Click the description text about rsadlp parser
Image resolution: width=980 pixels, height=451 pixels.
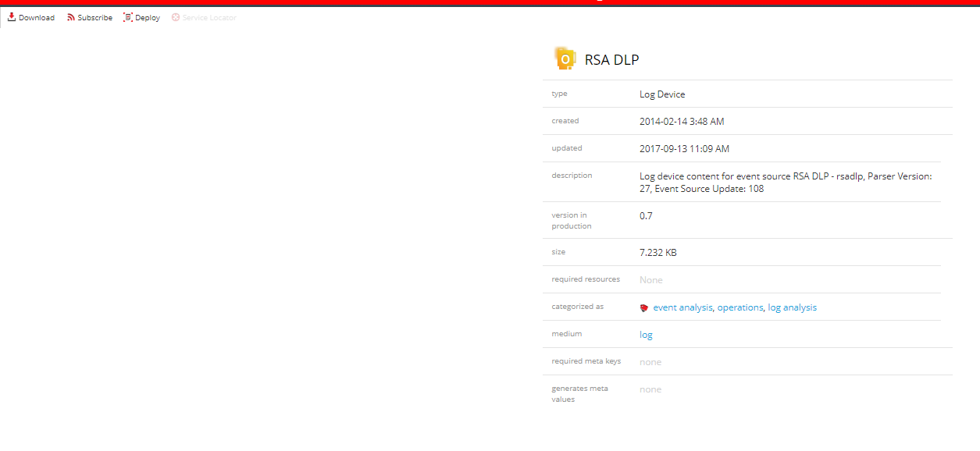(786, 183)
